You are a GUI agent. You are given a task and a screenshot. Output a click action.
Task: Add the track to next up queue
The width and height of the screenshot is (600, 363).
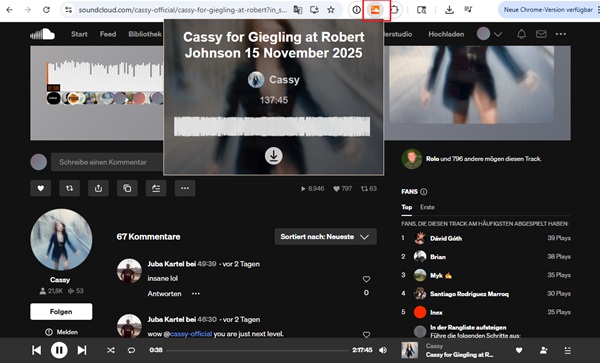click(x=156, y=188)
